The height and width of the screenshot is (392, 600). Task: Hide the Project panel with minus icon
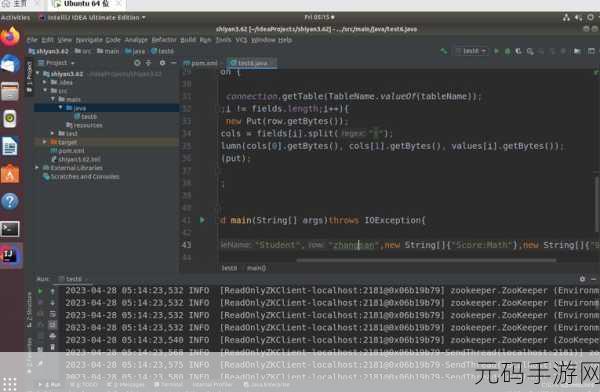(173, 63)
